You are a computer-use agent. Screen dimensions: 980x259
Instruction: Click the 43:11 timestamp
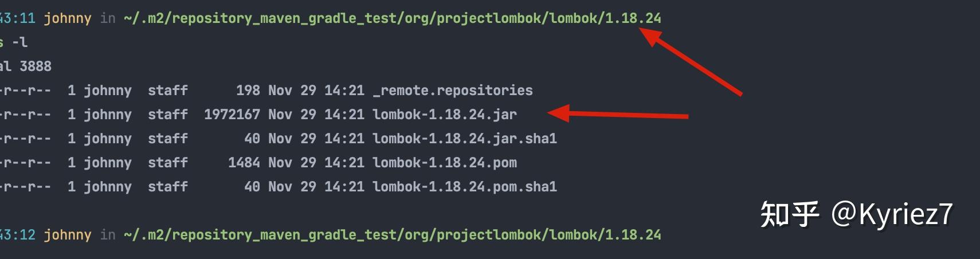point(17,18)
